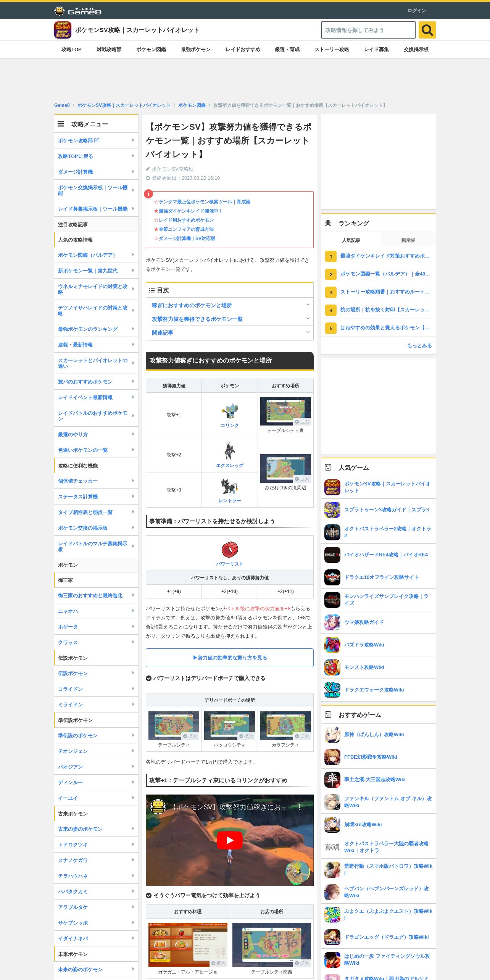Switch to 人気記事 ranking tab
Screen dimensions: 490x980
(351, 240)
